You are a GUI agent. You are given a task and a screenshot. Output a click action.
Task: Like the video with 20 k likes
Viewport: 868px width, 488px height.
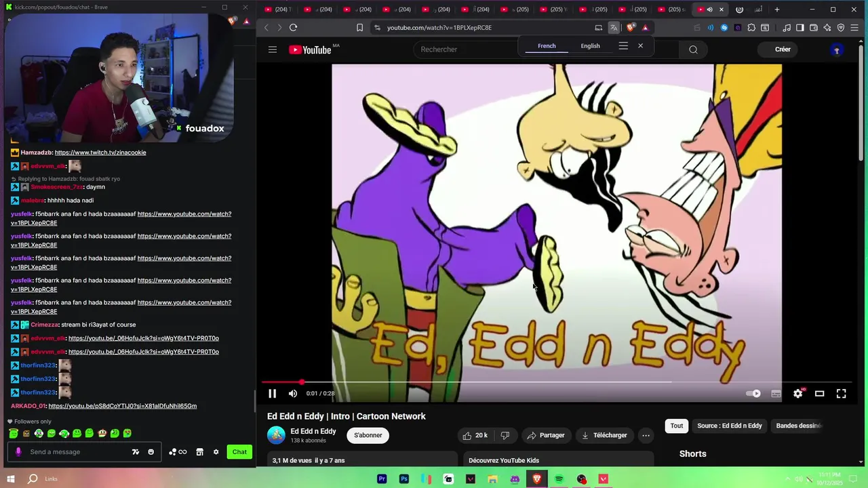point(475,435)
